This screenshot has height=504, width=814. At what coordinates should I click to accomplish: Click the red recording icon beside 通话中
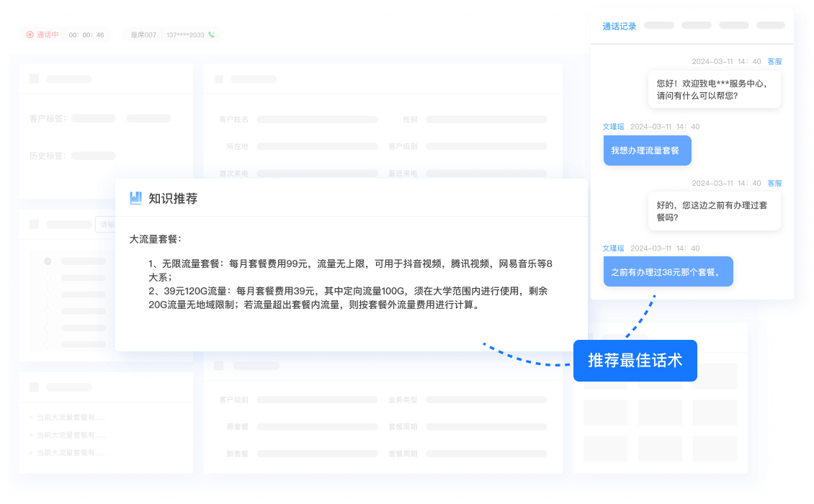pos(30,35)
